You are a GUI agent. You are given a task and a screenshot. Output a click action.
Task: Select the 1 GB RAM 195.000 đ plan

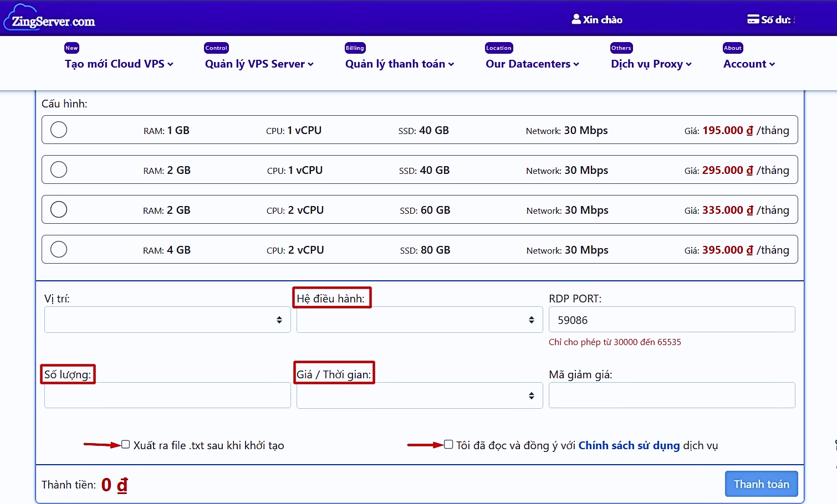[59, 130]
